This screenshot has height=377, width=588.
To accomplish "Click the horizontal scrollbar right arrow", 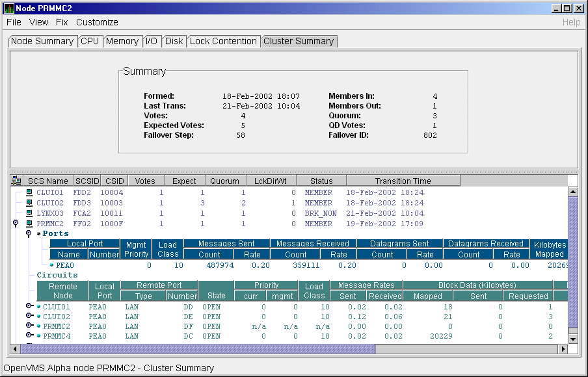I will 563,350.
